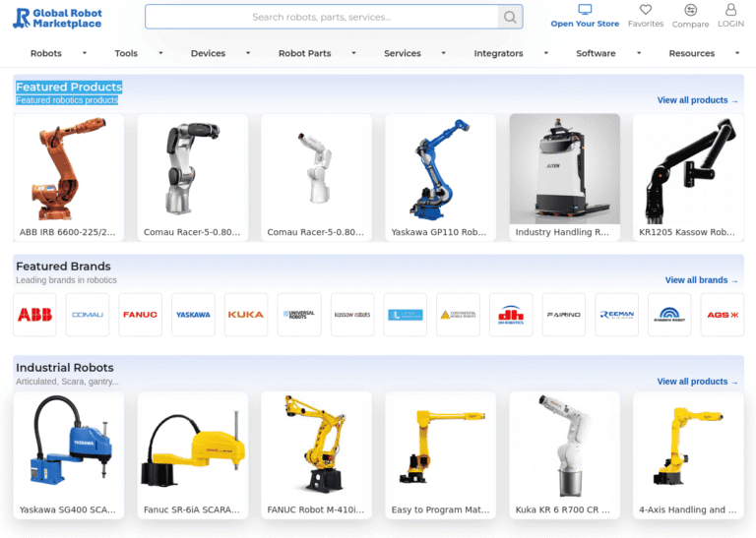This screenshot has height=538, width=756.
Task: Click the Featured Brands heading
Action: pos(63,267)
